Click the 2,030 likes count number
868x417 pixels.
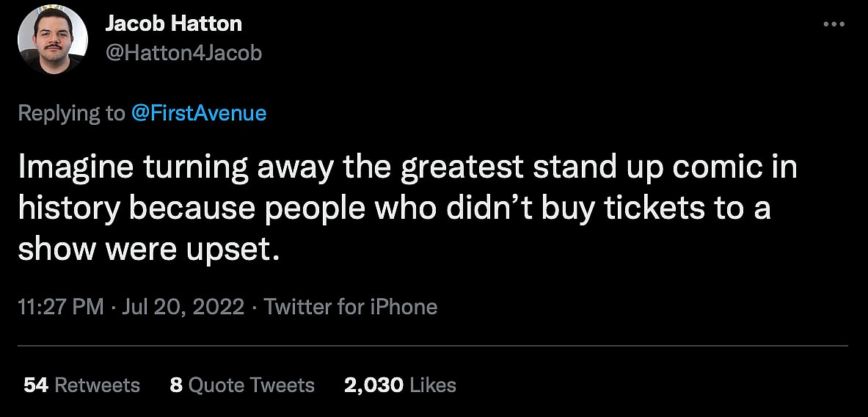tap(373, 385)
